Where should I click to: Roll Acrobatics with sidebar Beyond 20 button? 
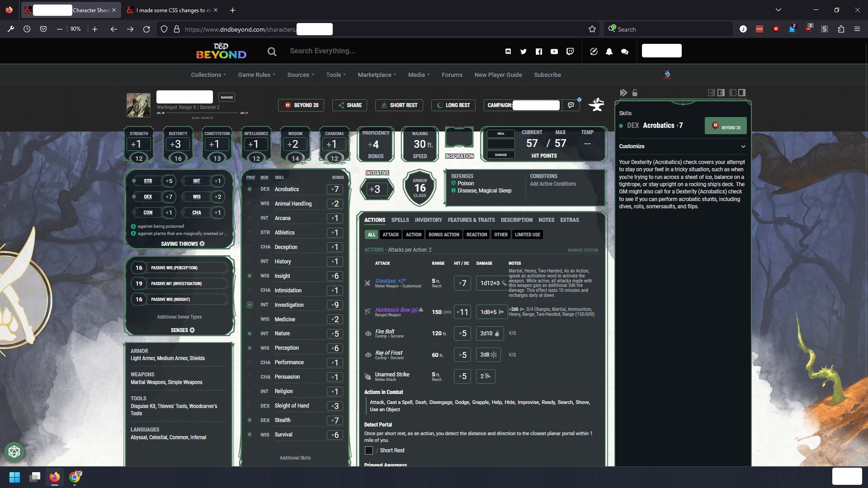726,126
